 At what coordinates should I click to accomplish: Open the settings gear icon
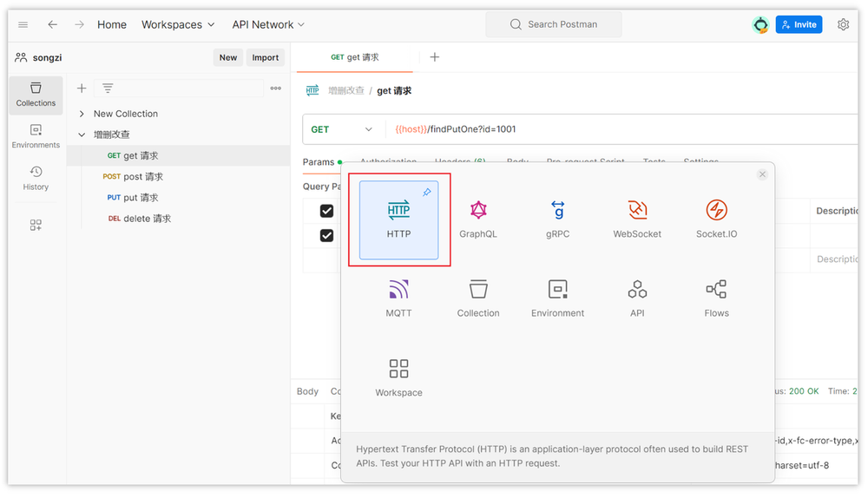coord(843,25)
